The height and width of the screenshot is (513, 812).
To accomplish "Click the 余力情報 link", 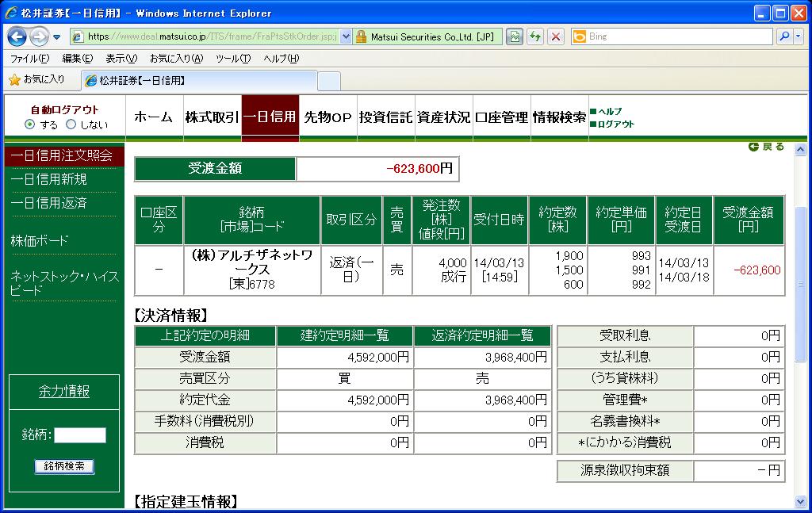I will click(64, 391).
